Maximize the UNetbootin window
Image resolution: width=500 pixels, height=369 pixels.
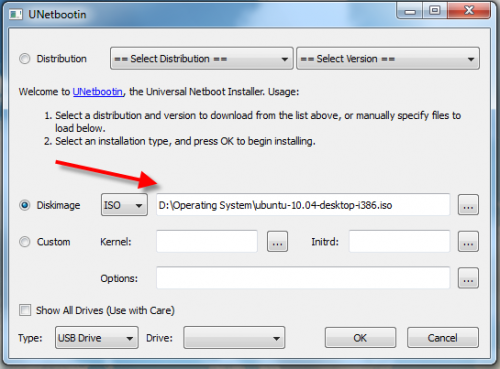[x=435, y=11]
